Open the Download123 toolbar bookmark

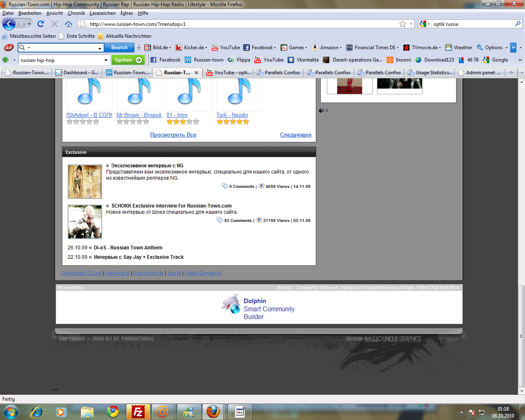tap(435, 60)
